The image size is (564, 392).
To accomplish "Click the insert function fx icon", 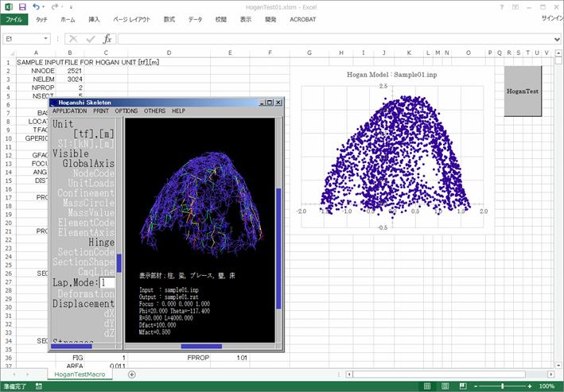I will point(107,38).
